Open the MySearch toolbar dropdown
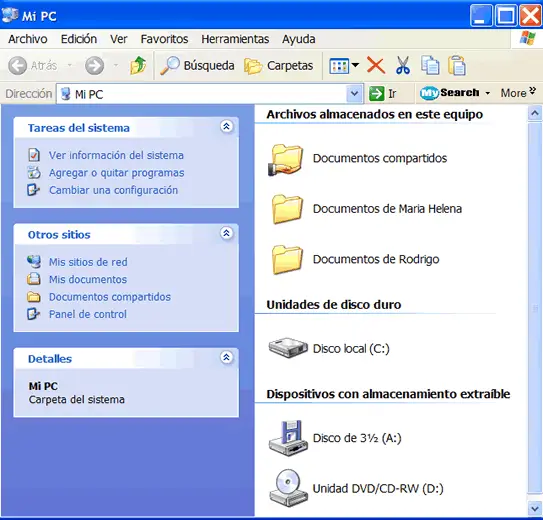Image resolution: width=543 pixels, height=520 pixels. tap(488, 93)
